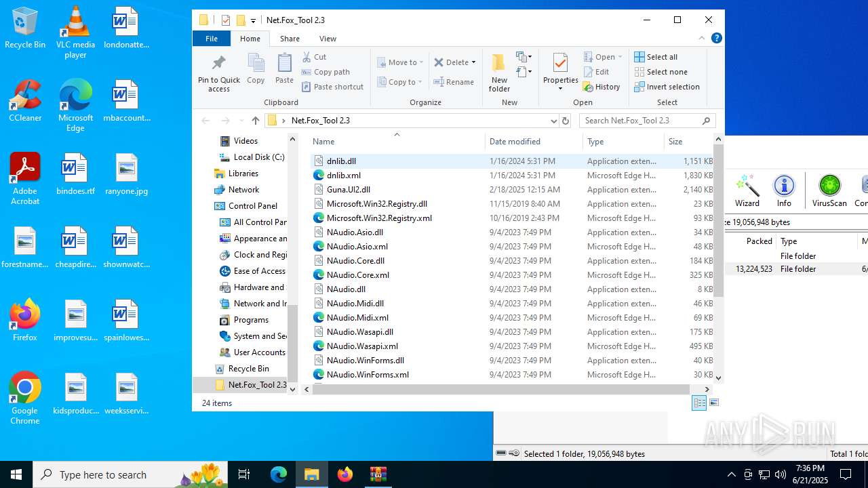Select Local Disk (C:) in navigation pane
This screenshot has width=868, height=488.
(x=258, y=157)
